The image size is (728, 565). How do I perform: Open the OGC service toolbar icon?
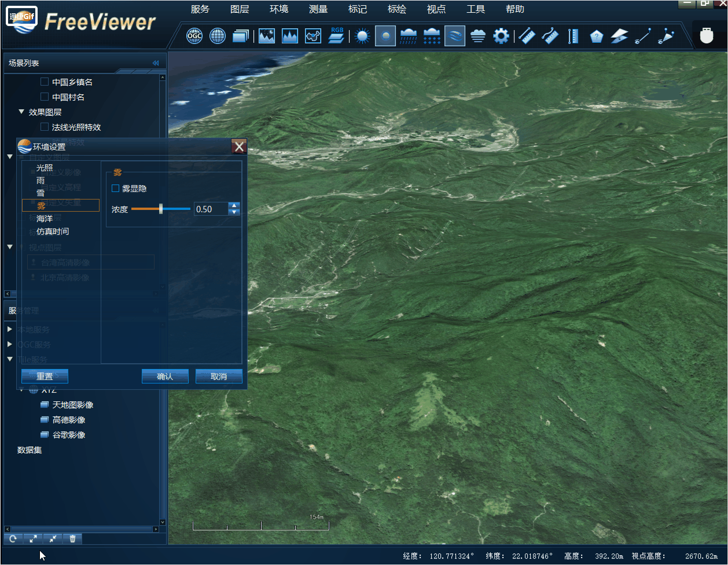click(x=194, y=36)
